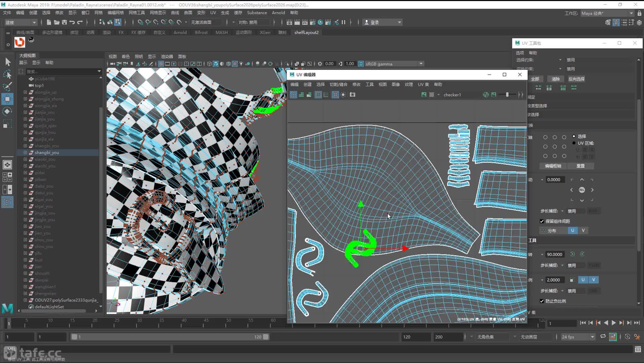Click the Open Scene folder icon

(x=56, y=22)
